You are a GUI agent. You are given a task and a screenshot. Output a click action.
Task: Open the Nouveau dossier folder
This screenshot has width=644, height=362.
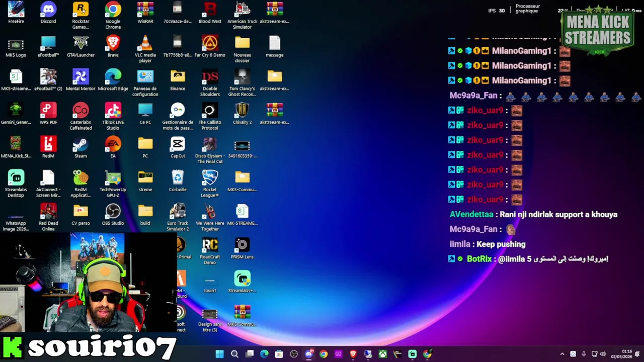(242, 49)
